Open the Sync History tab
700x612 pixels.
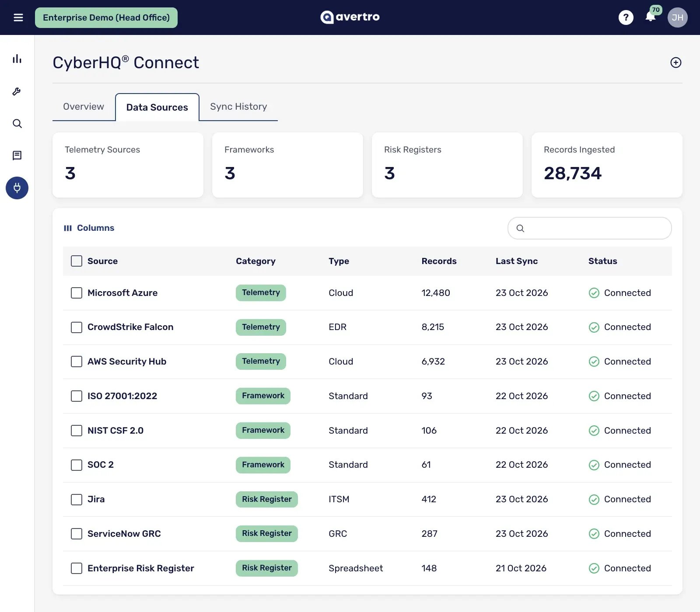click(238, 107)
